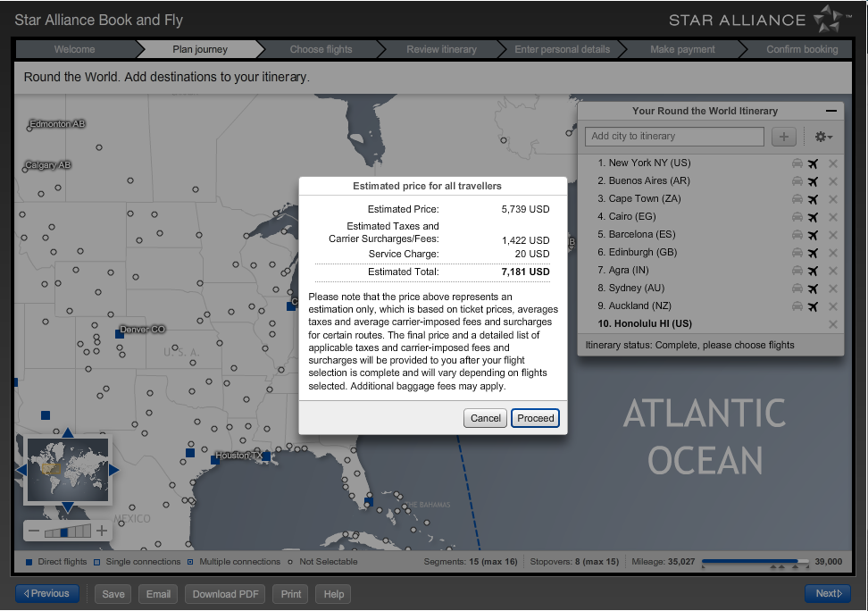Select surface travel car icon for Buenos Aires
This screenshot has width=868, height=611.
coord(797,180)
